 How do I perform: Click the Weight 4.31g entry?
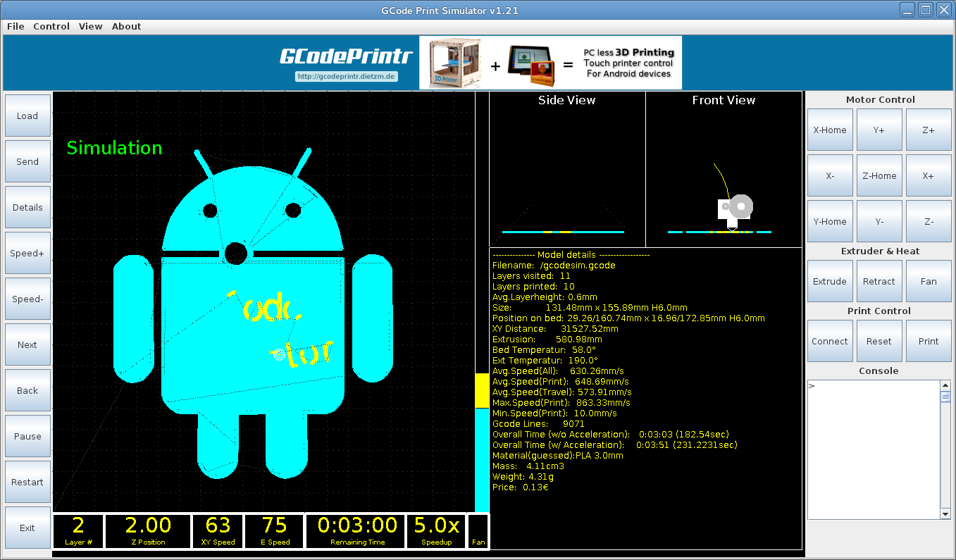[x=521, y=477]
